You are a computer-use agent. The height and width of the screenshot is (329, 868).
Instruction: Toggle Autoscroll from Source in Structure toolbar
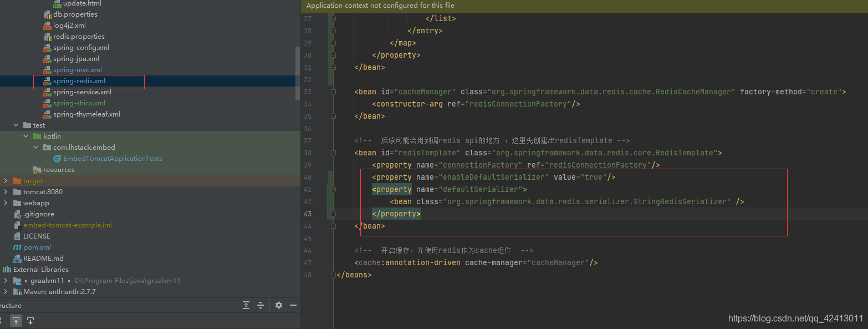(x=30, y=320)
